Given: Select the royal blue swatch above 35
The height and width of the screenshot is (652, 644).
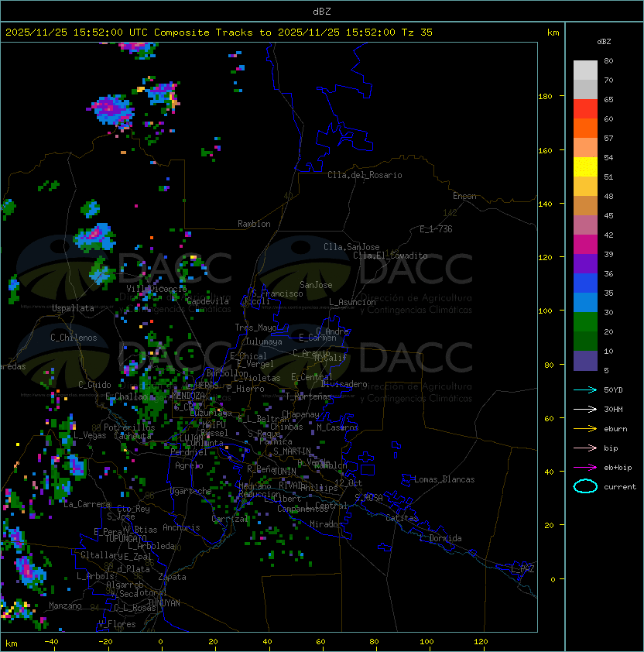Looking at the screenshot, I should [585, 283].
